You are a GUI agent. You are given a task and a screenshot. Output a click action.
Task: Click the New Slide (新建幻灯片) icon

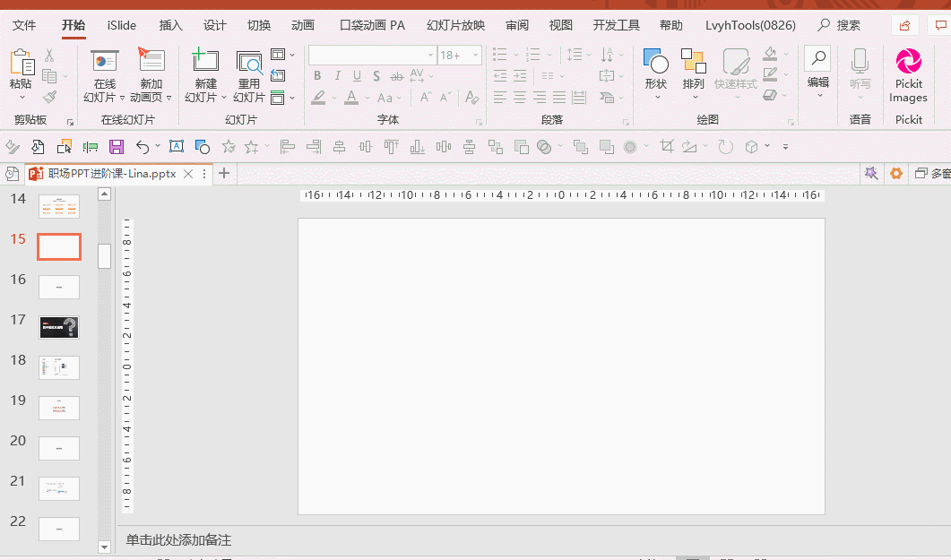coord(205,60)
